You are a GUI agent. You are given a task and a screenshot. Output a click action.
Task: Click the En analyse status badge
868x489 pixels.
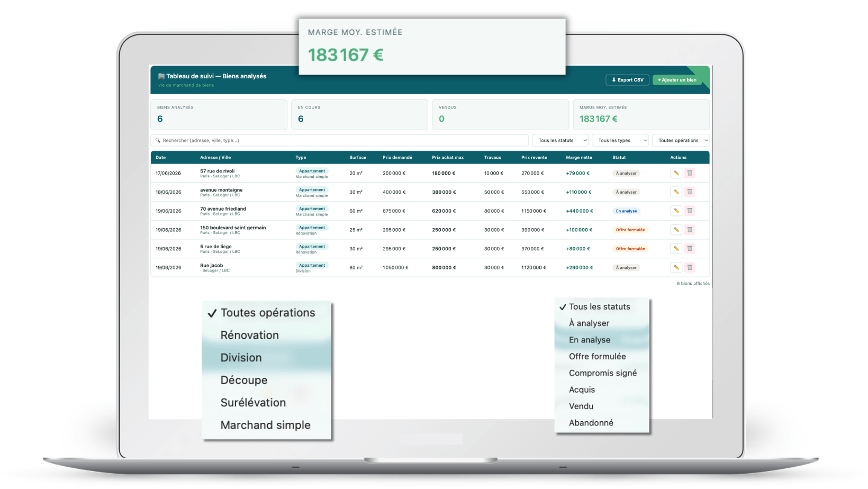(x=627, y=211)
